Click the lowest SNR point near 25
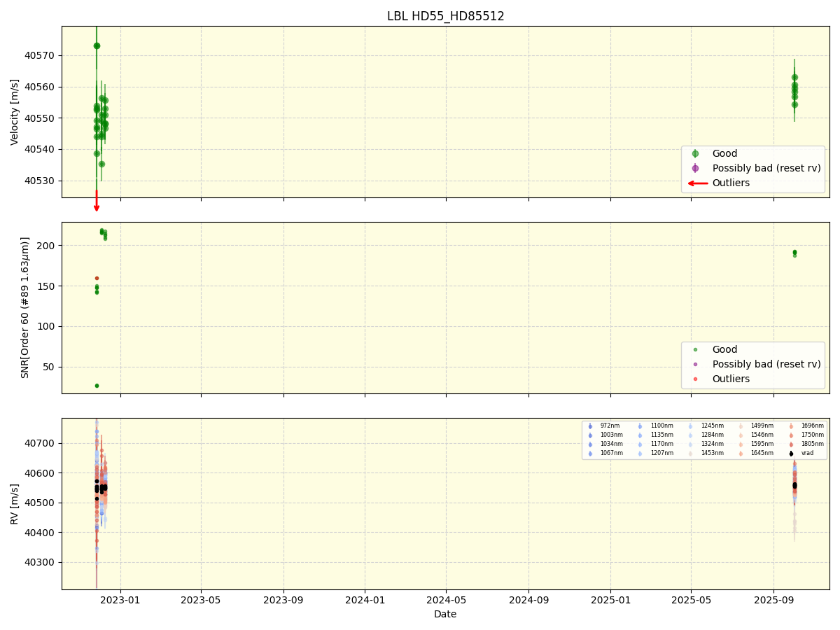The height and width of the screenshot is (630, 840). 97,386
